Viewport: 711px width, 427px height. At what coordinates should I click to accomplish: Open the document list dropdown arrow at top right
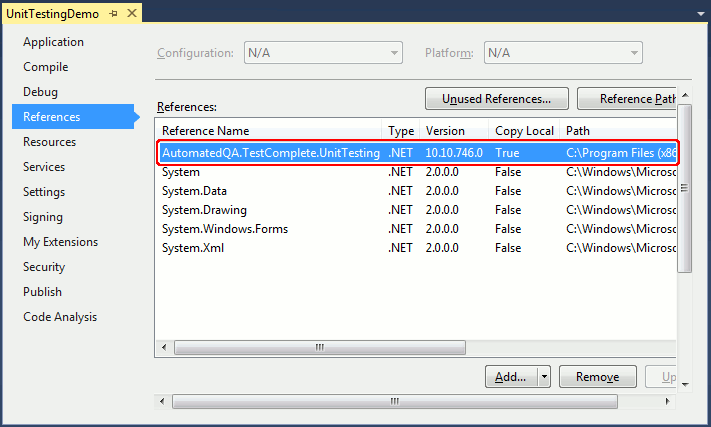(x=701, y=14)
